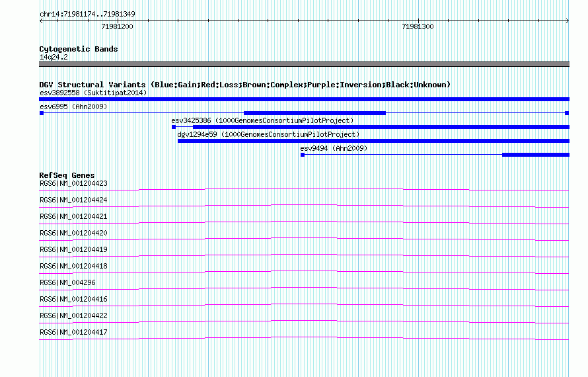Click ruler position 71981200
This screenshot has width=588, height=377.
tap(117, 26)
